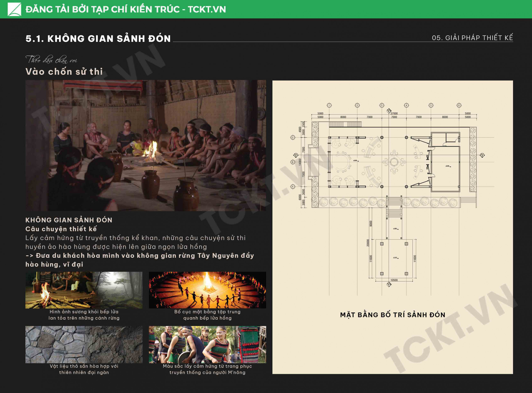
Task: Click grid axis bubble number 3
Action: pyautogui.click(x=382, y=105)
